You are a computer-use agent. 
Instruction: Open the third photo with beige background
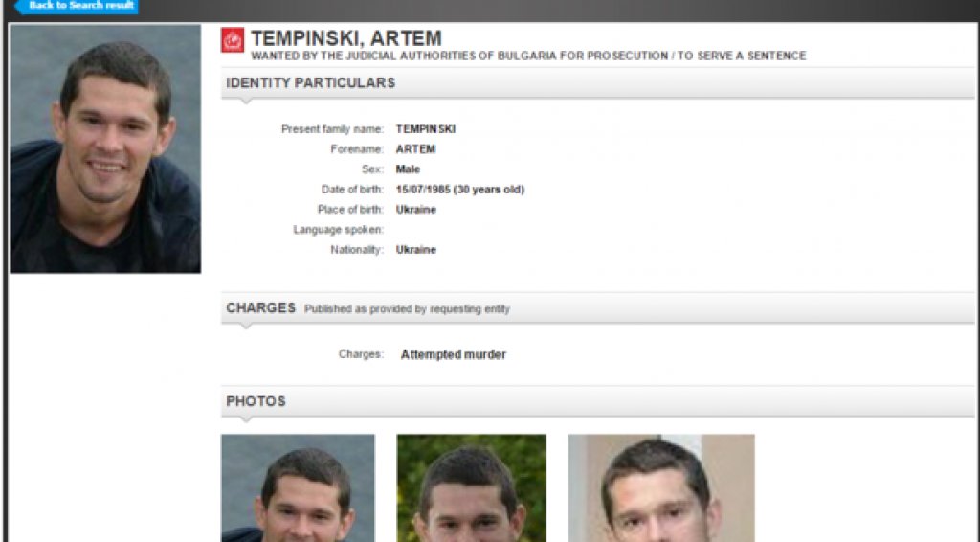(x=661, y=488)
